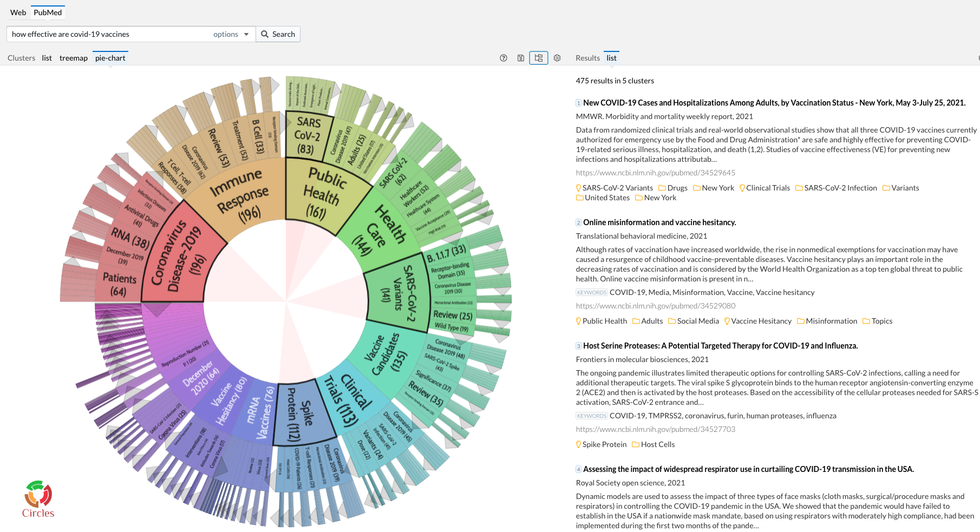Click the Vaccine Candidates (135) segment

(386, 354)
